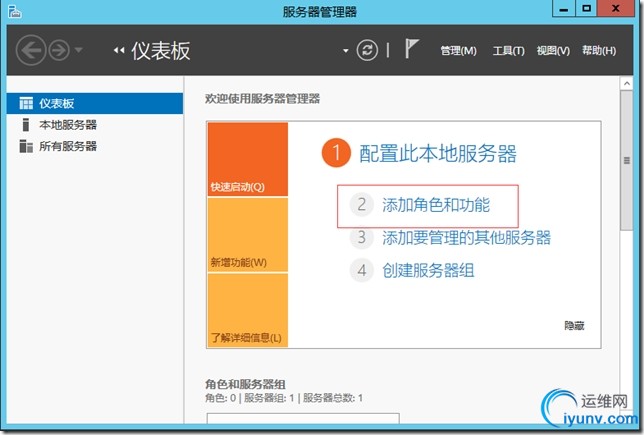Image resolution: width=644 pixels, height=435 pixels.
Task: Open the 工具(T) menu
Action: click(508, 51)
